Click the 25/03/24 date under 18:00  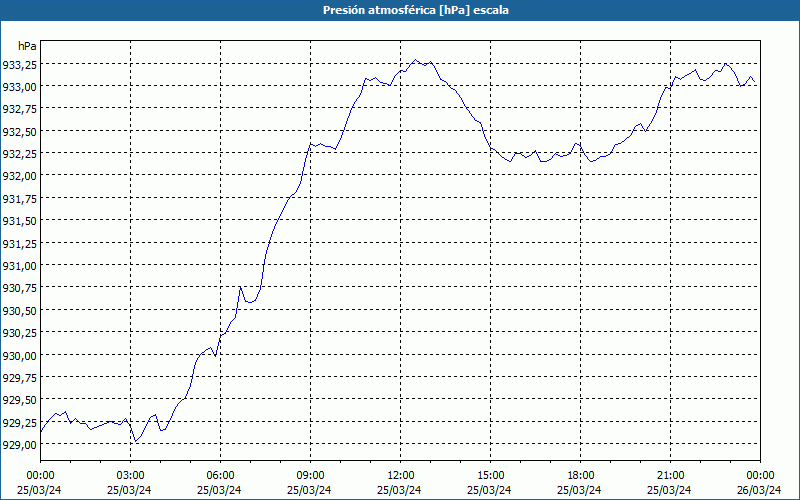[x=579, y=490]
